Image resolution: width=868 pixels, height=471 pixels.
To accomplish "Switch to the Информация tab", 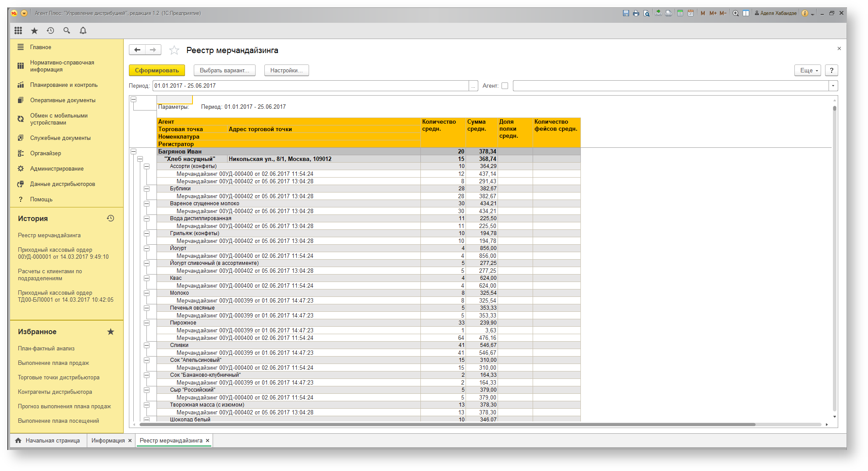I will [108, 440].
